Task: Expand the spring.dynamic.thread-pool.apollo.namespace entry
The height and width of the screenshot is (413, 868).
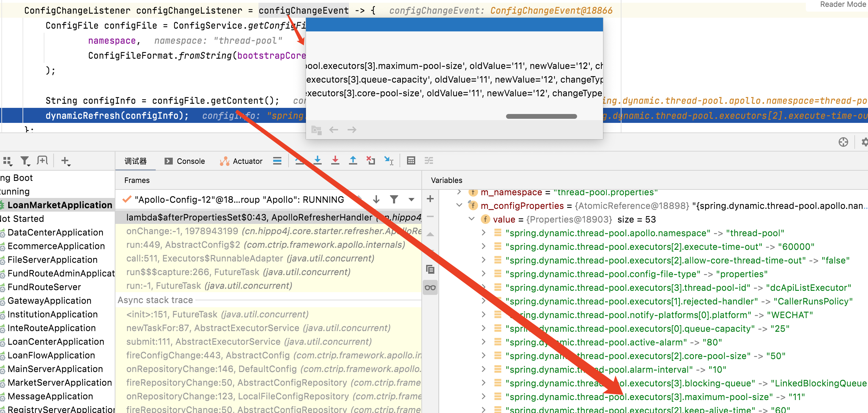Action: pos(484,233)
